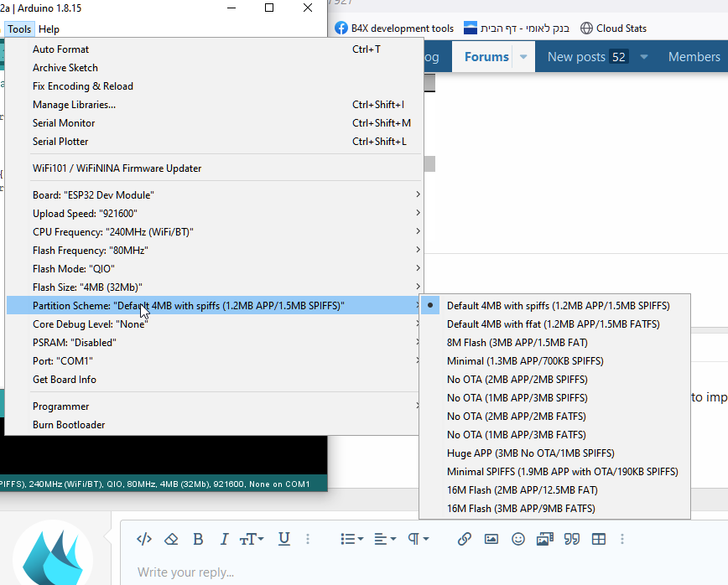The image size is (728, 585).
Task: Open Serial Plotter from Tools menu
Action: 214,142
